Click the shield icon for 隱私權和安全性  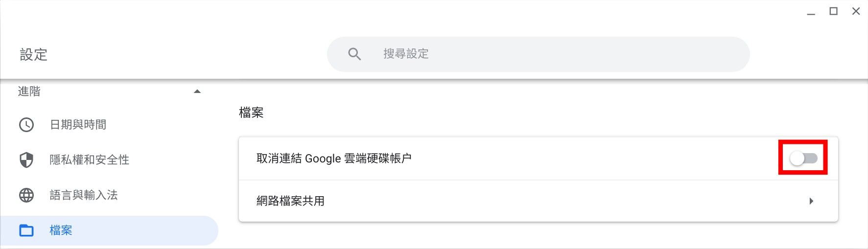coord(26,160)
